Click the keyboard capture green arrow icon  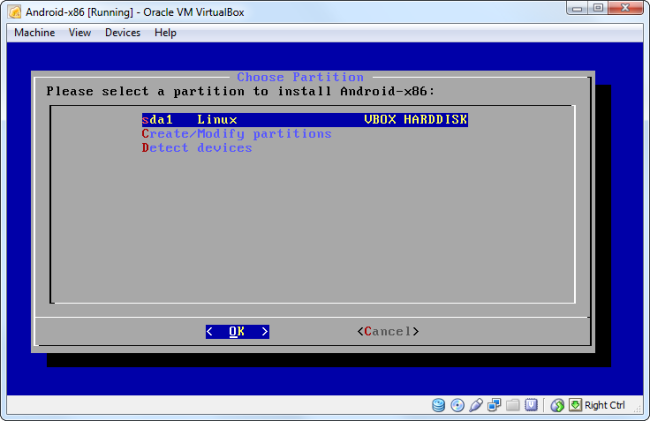point(575,404)
